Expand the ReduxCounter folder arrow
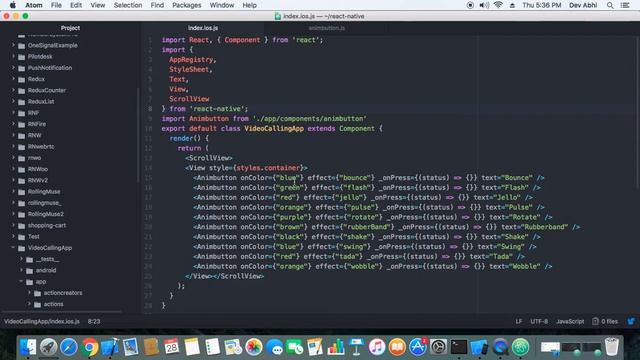This screenshot has height=360, width=640. (13, 90)
